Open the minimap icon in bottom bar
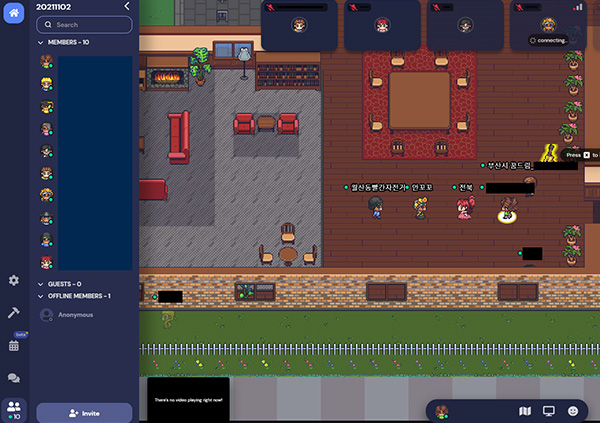 point(525,411)
